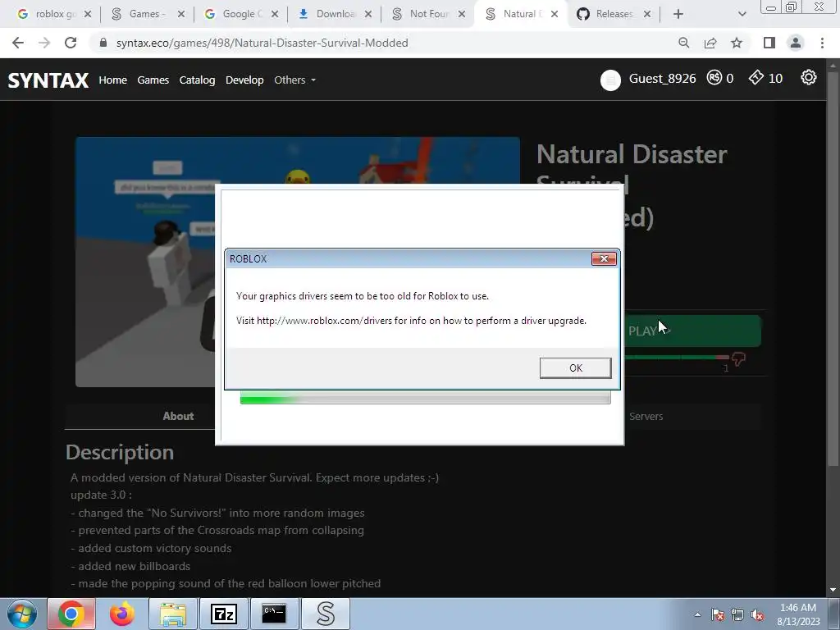The width and height of the screenshot is (840, 630).
Task: Reload the current page
Action: click(71, 43)
